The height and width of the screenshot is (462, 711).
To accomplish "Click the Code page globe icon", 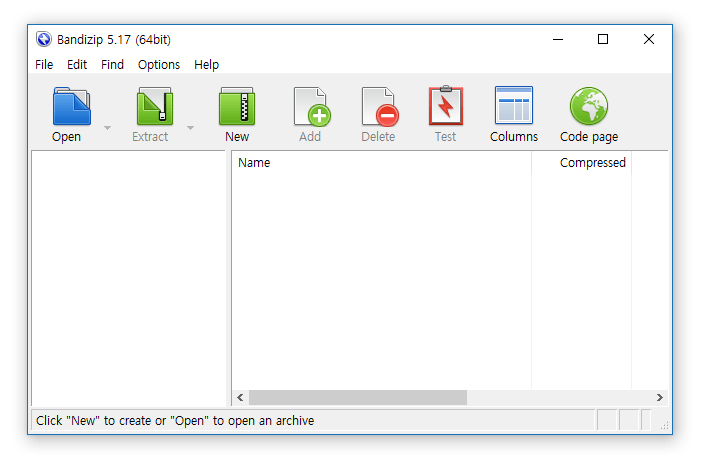I will (589, 106).
